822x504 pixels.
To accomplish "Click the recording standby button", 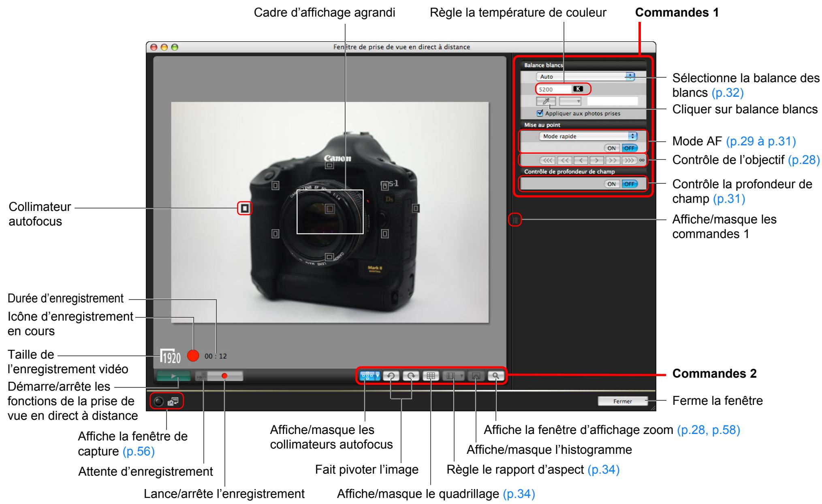I will (202, 376).
